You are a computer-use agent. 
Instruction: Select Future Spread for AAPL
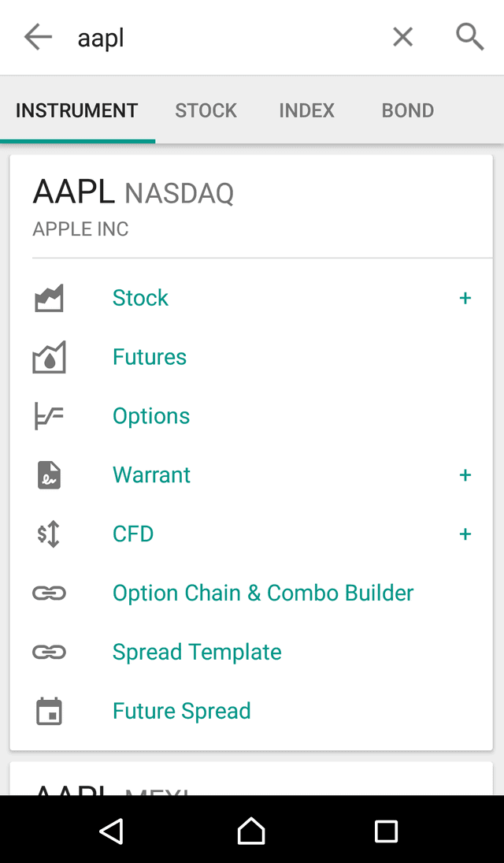coord(181,711)
